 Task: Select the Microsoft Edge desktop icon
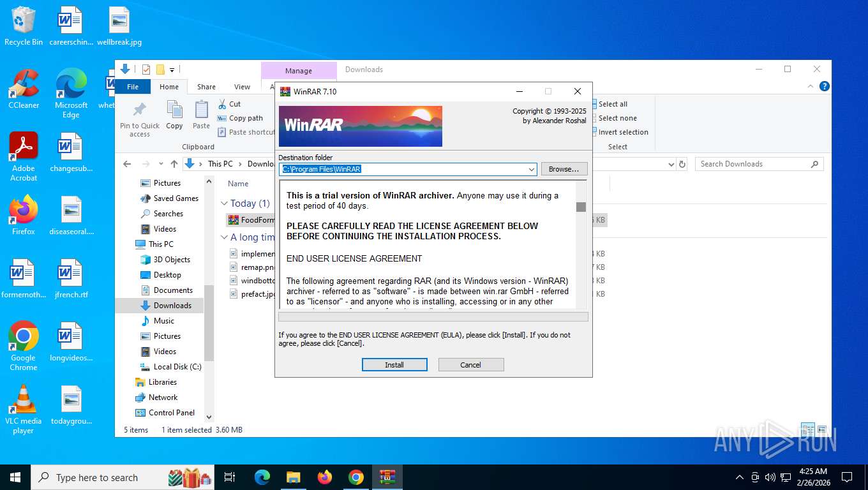tap(71, 94)
